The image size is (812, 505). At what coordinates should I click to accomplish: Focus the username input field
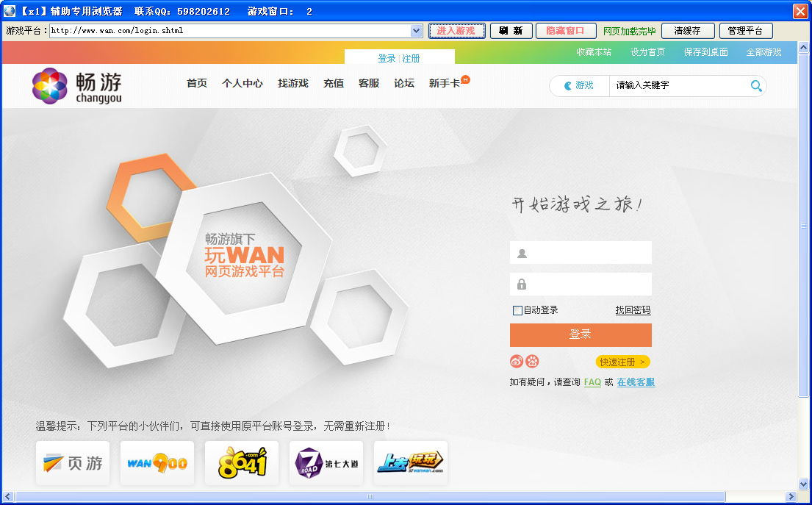coord(581,253)
